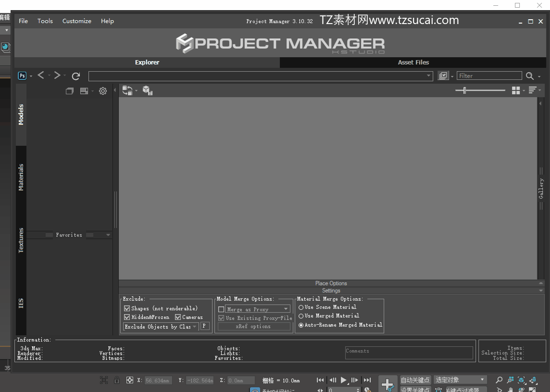The width and height of the screenshot is (550, 392).
Task: Open dropdown arrow next to search icon
Action: coord(539,76)
